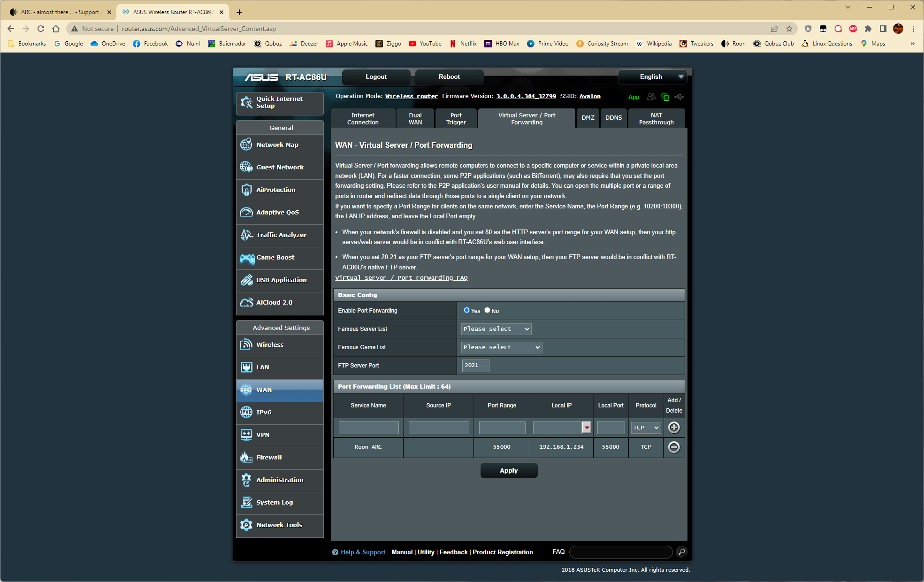Viewport: 924px width, 582px height.
Task: Click the FAQ search input field
Action: click(x=621, y=552)
